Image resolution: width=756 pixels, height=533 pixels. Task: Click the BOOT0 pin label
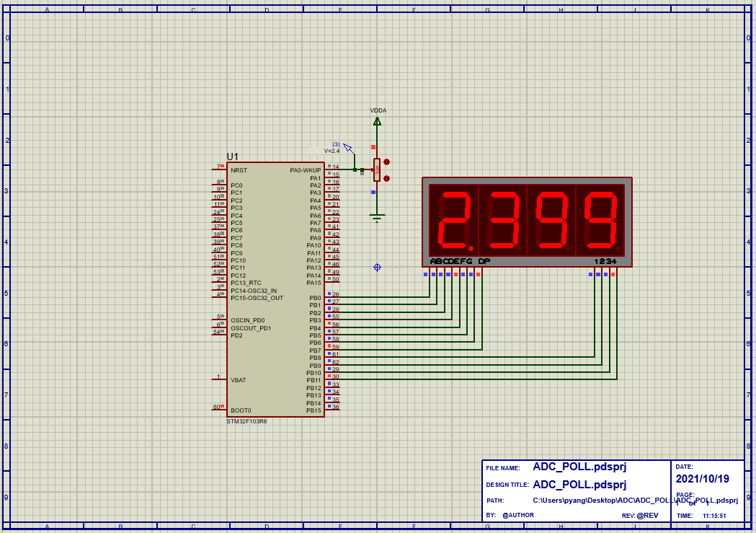(241, 410)
